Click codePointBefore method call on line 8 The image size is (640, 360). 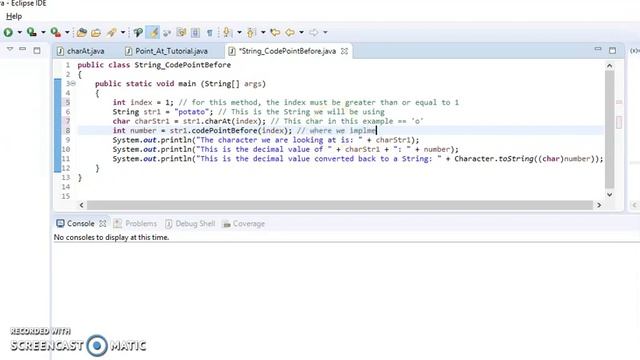pyautogui.click(x=224, y=131)
